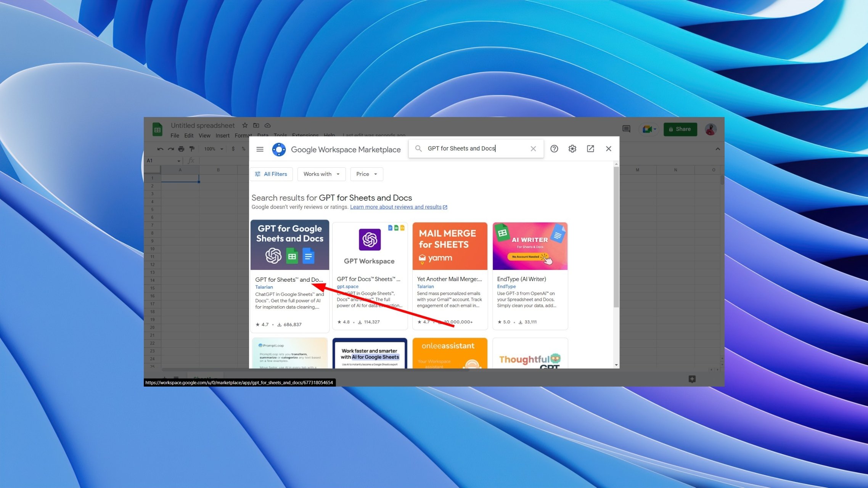
Task: Open Marketplace help icon
Action: [554, 149]
